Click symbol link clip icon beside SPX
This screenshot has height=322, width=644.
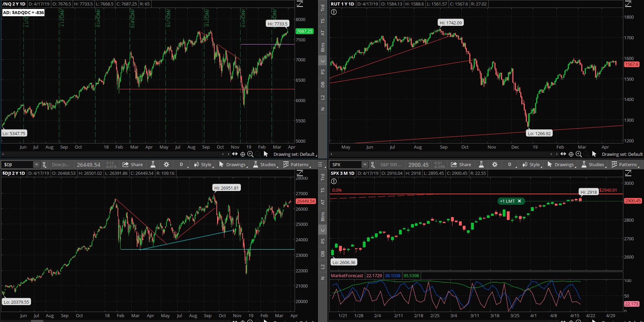tap(373, 165)
